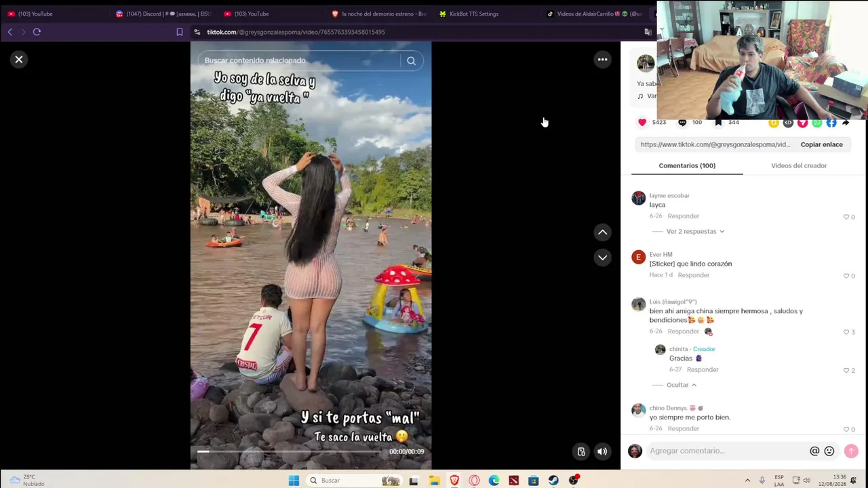868x488 pixels.
Task: Click the video link URL text
Action: click(715, 144)
